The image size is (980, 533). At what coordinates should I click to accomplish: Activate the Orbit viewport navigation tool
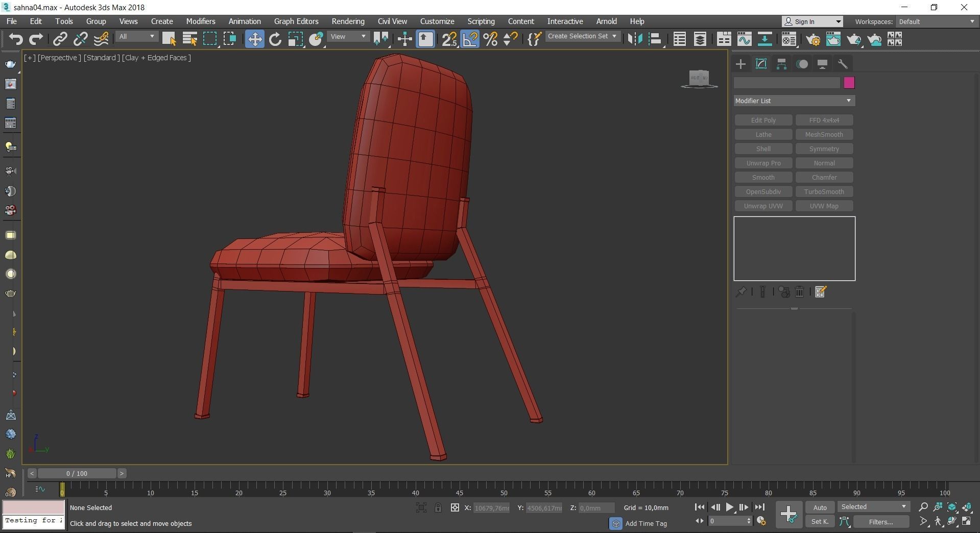click(952, 521)
